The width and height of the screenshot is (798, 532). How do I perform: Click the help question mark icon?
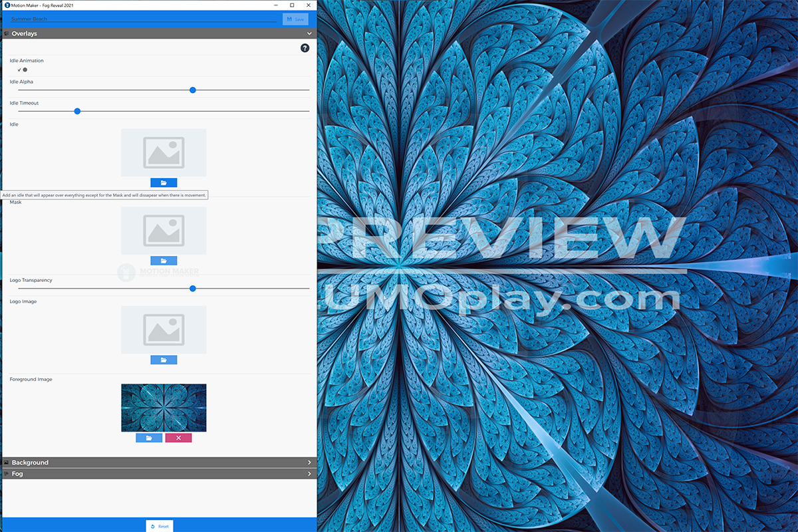pyautogui.click(x=305, y=48)
